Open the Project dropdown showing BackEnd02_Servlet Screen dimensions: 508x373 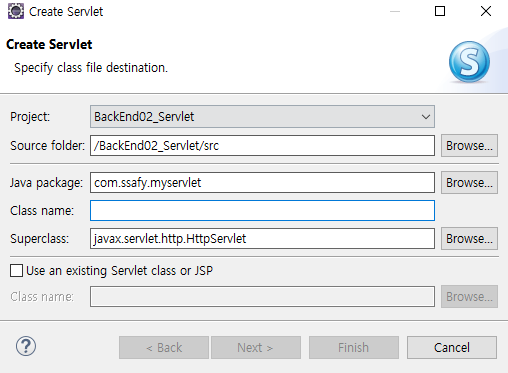click(262, 117)
